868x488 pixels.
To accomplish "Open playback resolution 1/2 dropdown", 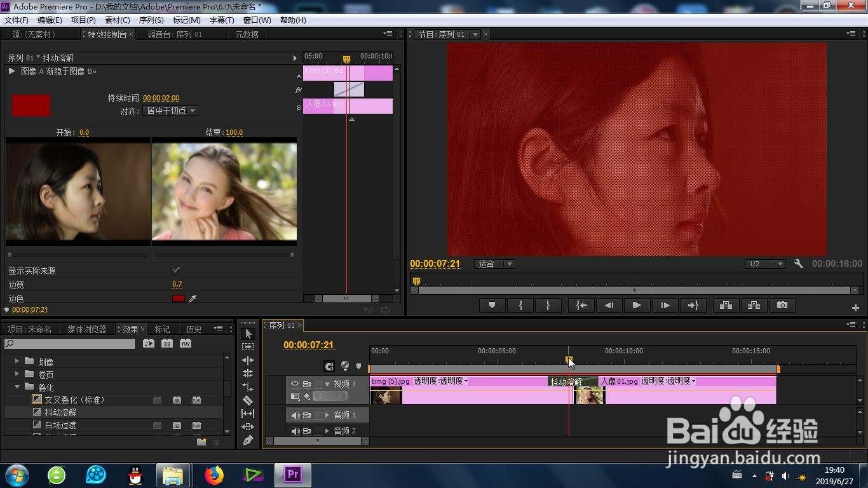I will (766, 264).
